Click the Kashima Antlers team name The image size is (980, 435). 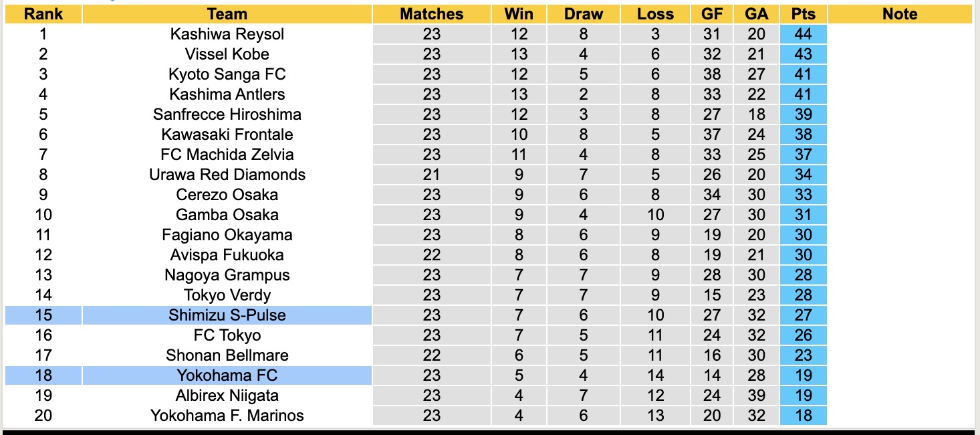point(227,94)
